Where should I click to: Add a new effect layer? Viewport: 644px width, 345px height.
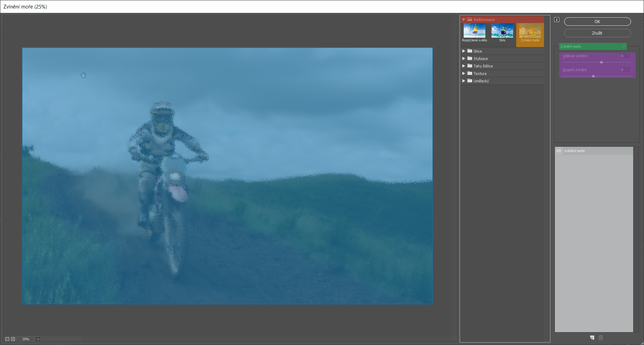click(x=592, y=338)
